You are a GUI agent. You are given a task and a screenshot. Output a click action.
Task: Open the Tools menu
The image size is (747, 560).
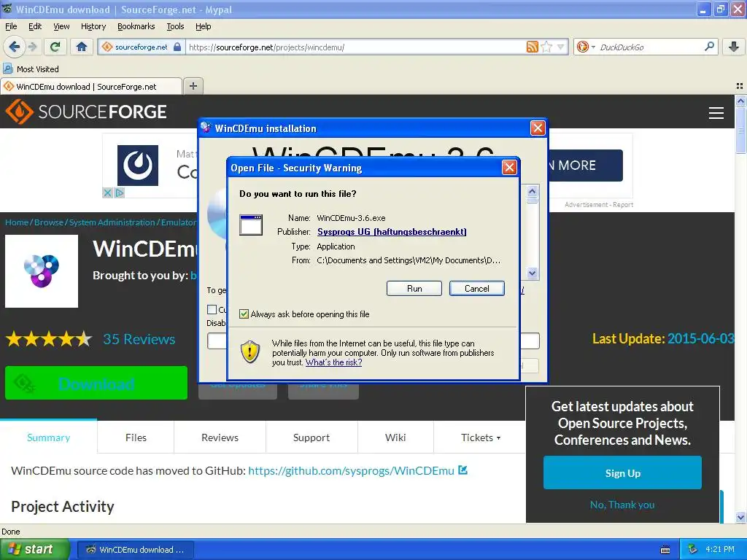[175, 26]
